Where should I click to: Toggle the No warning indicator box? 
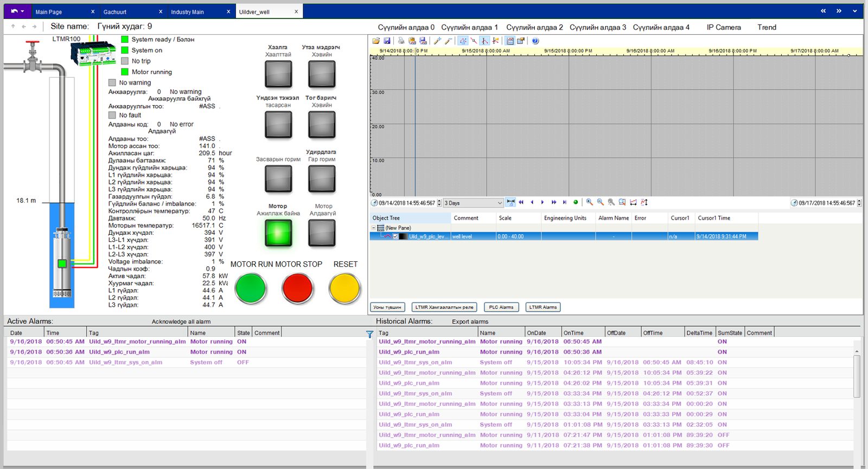pos(112,82)
